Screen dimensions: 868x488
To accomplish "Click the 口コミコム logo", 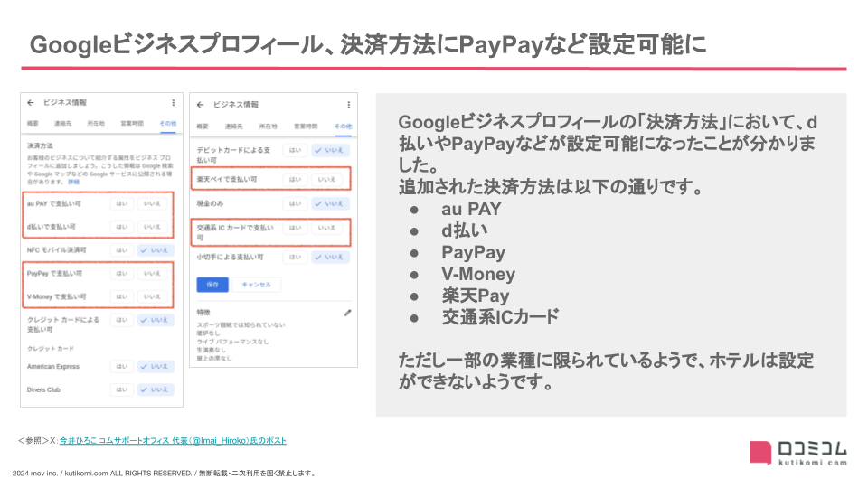I will [798, 453].
